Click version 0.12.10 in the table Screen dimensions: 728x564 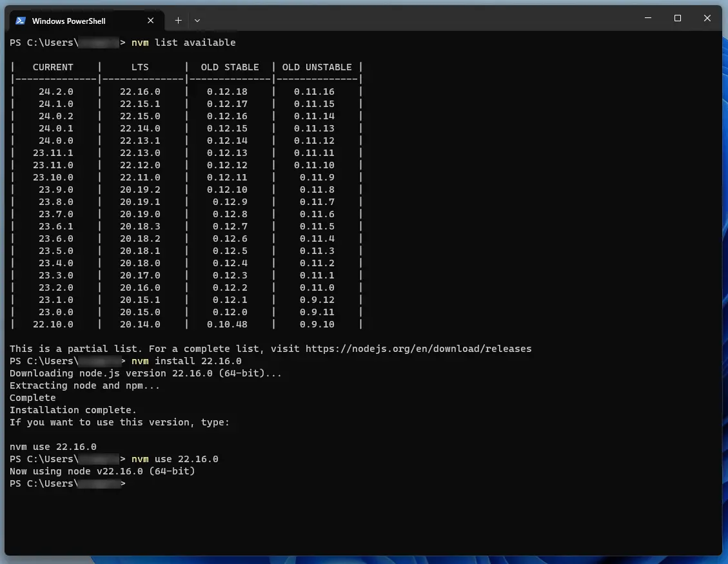[227, 190]
